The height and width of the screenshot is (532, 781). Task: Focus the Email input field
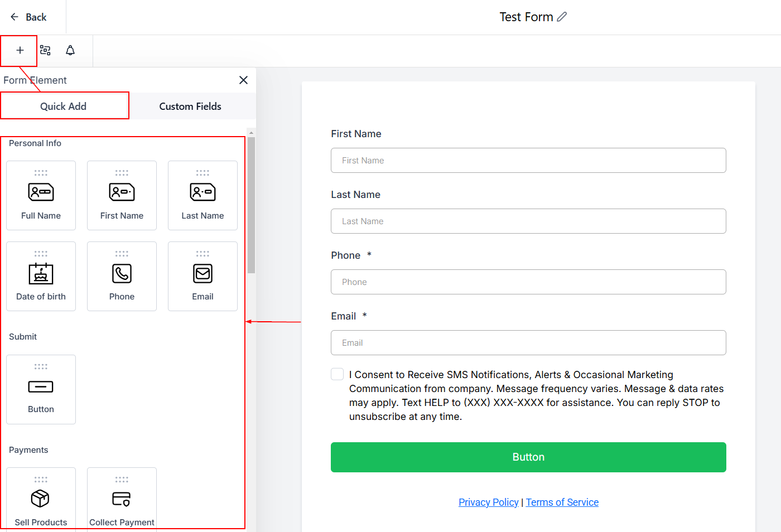click(528, 343)
